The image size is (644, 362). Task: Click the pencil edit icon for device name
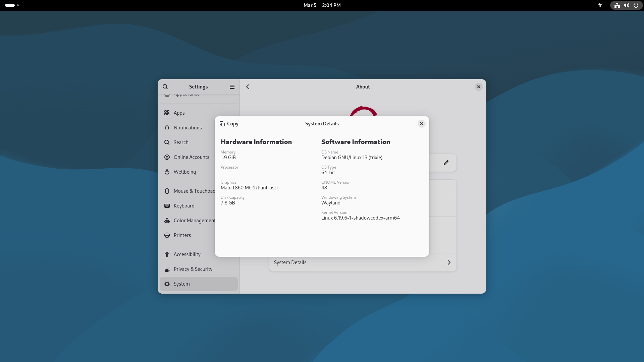point(446,163)
